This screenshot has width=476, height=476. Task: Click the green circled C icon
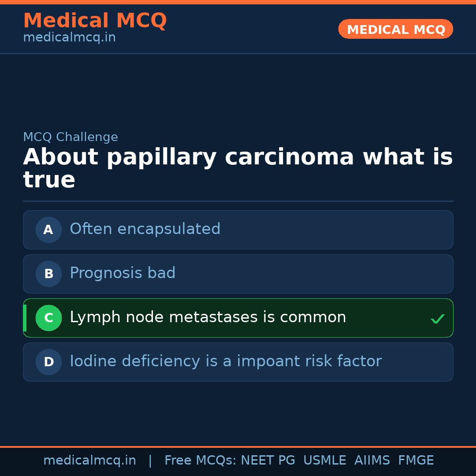click(x=48, y=318)
